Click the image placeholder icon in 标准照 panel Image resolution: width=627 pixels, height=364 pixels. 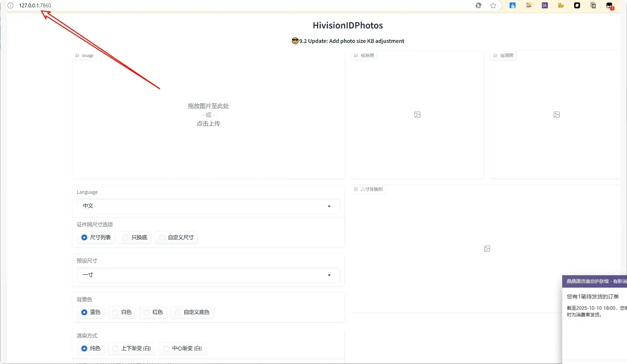tap(417, 115)
